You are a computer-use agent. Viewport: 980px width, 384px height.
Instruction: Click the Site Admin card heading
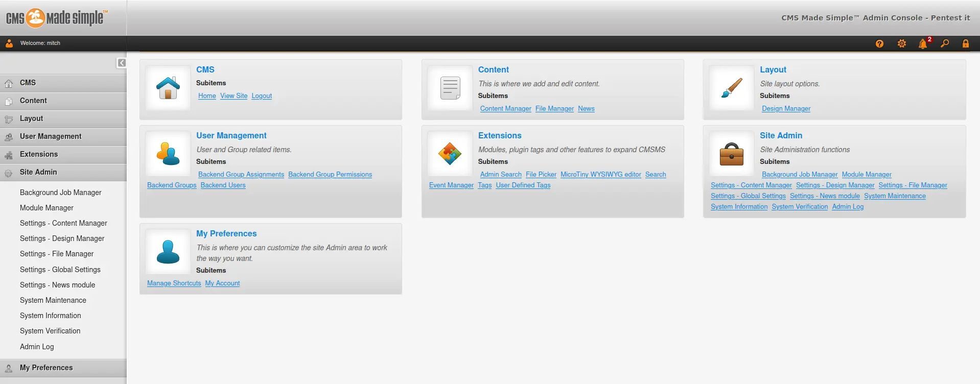pos(781,135)
